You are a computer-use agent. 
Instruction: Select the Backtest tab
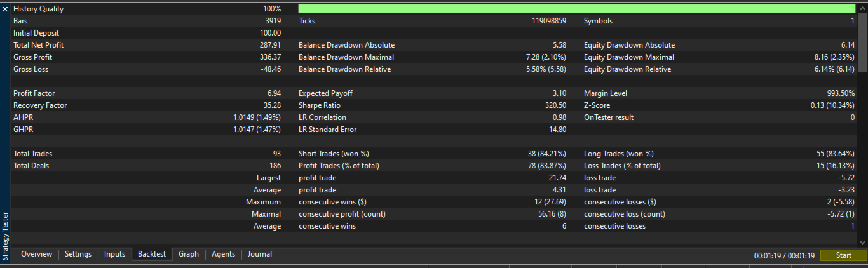click(x=152, y=254)
